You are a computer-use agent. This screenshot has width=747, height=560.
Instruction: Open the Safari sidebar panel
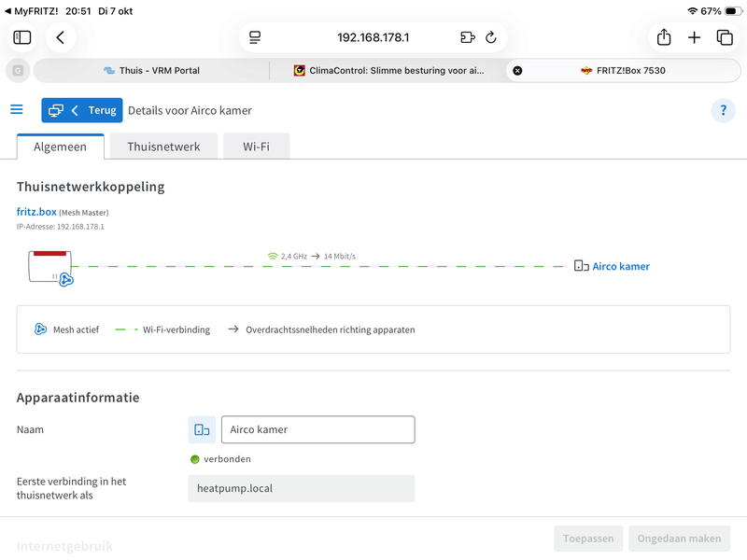coord(22,37)
